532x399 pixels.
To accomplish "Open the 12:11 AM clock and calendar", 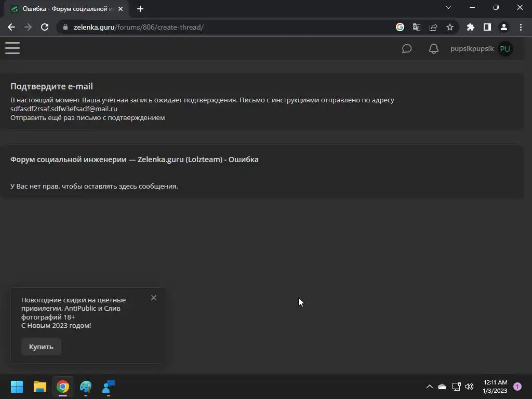I will coord(495,387).
